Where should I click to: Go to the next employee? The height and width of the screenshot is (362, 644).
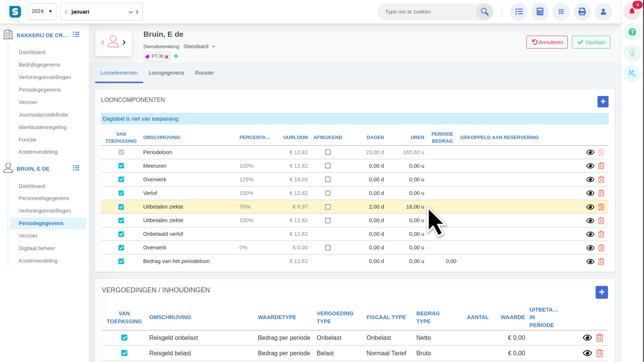[x=124, y=42]
